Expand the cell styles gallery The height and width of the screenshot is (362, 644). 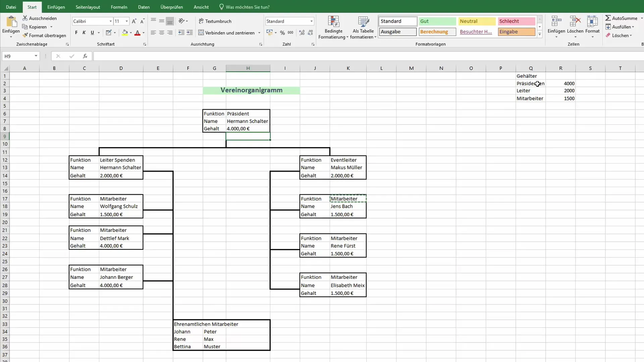[540, 34]
